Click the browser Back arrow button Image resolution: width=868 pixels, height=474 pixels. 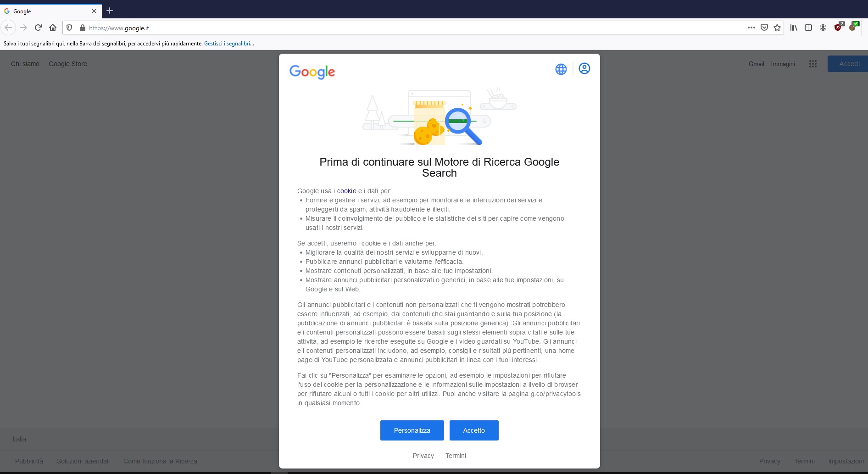[x=8, y=28]
